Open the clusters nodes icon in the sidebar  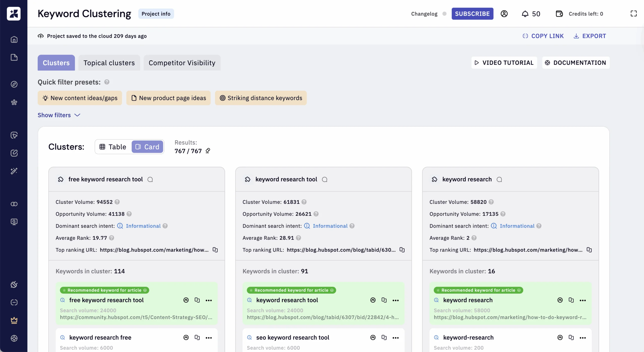pyautogui.click(x=14, y=102)
